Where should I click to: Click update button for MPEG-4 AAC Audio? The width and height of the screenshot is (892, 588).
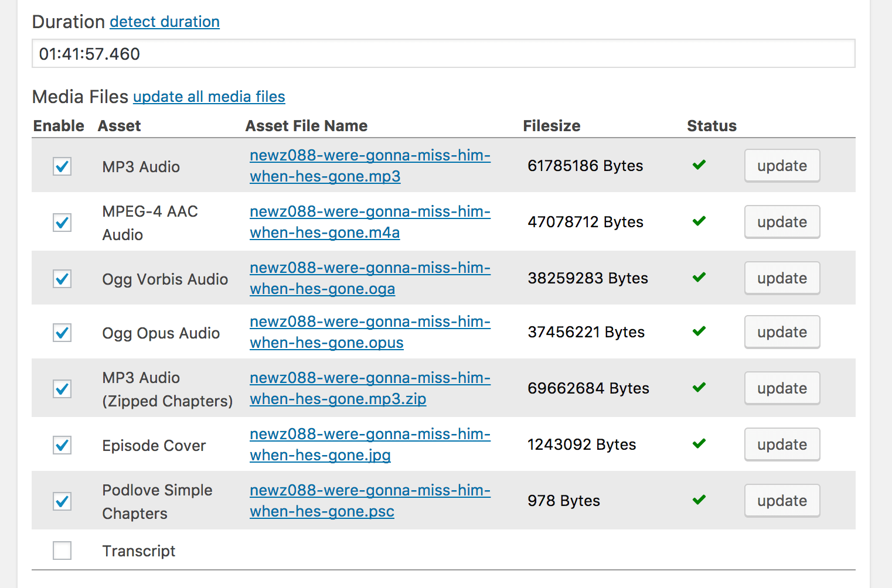pos(782,222)
